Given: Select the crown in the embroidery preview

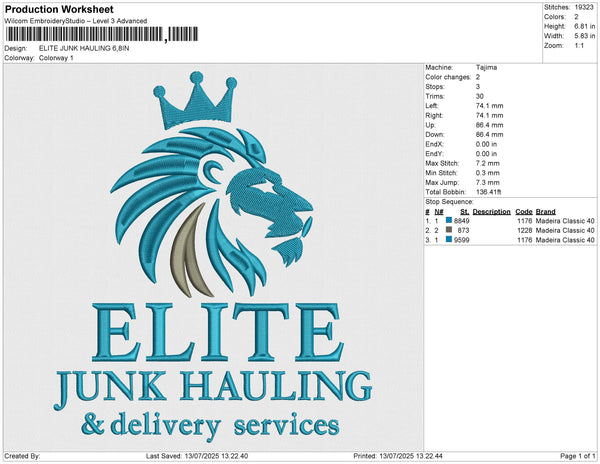Looking at the screenshot, I should coord(195,100).
